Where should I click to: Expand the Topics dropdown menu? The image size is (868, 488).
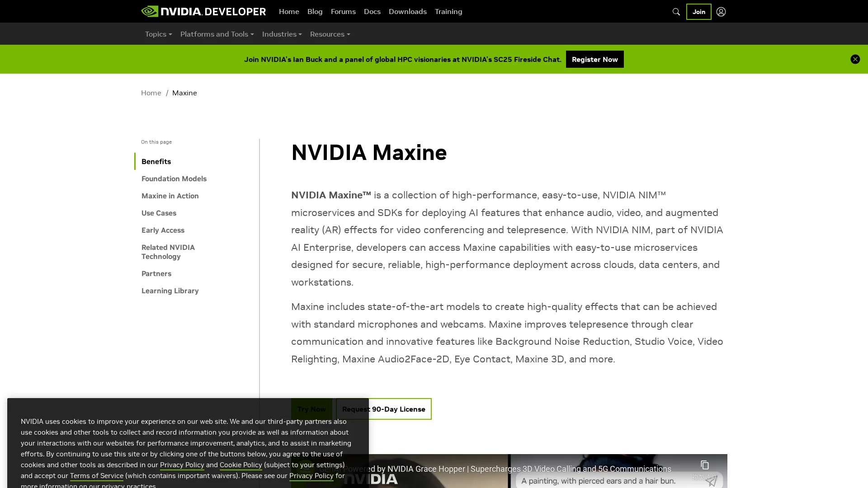coord(158,34)
